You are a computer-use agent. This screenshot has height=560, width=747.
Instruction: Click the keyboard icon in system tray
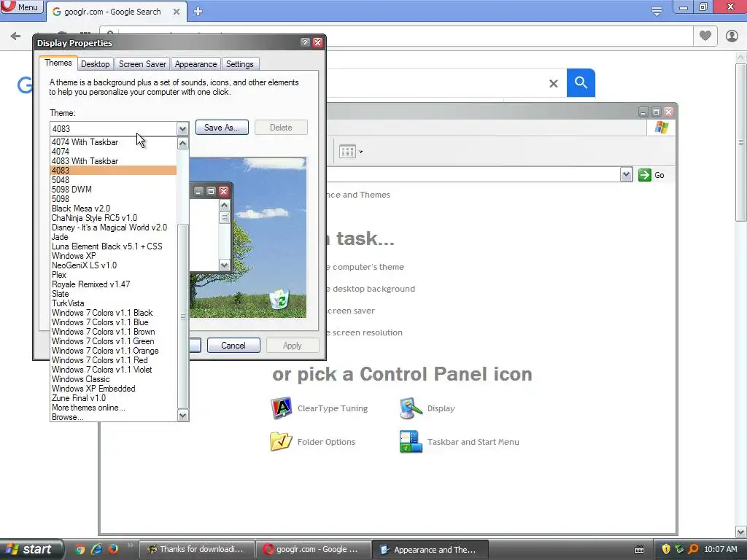pyautogui.click(x=639, y=550)
